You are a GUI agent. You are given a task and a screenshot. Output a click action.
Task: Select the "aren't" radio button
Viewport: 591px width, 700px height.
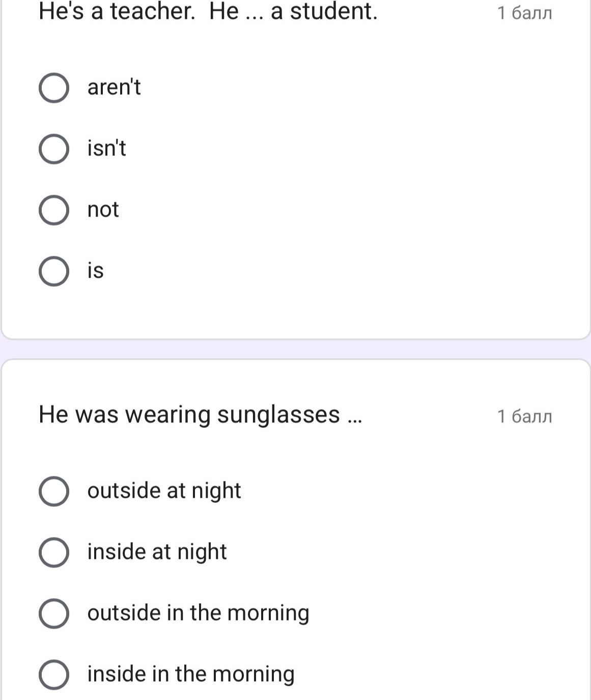coord(54,88)
